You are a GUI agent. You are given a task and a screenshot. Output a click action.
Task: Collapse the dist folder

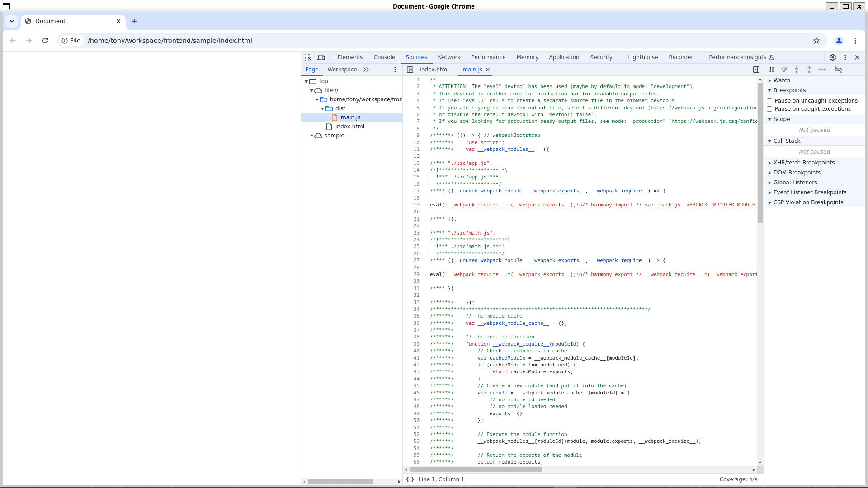(x=322, y=108)
